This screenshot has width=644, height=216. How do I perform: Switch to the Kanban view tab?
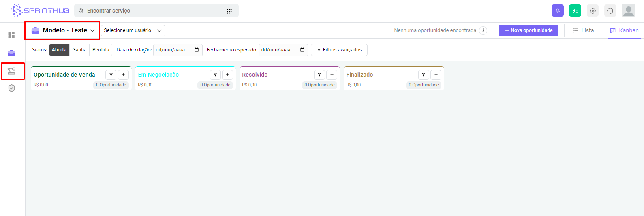pos(624,30)
